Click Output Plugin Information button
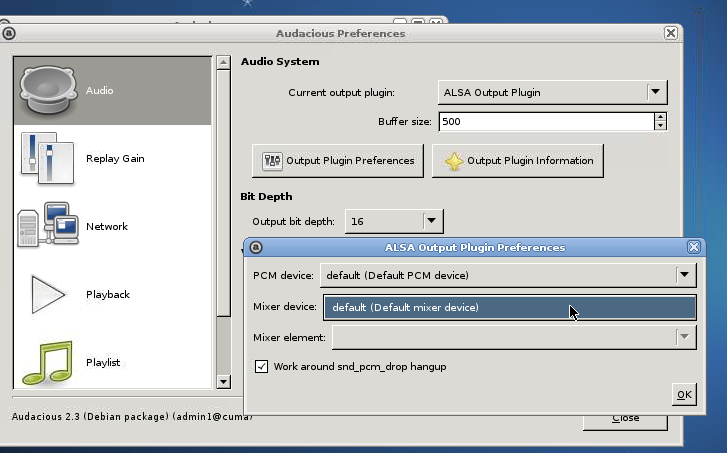This screenshot has height=453, width=727. [x=518, y=161]
